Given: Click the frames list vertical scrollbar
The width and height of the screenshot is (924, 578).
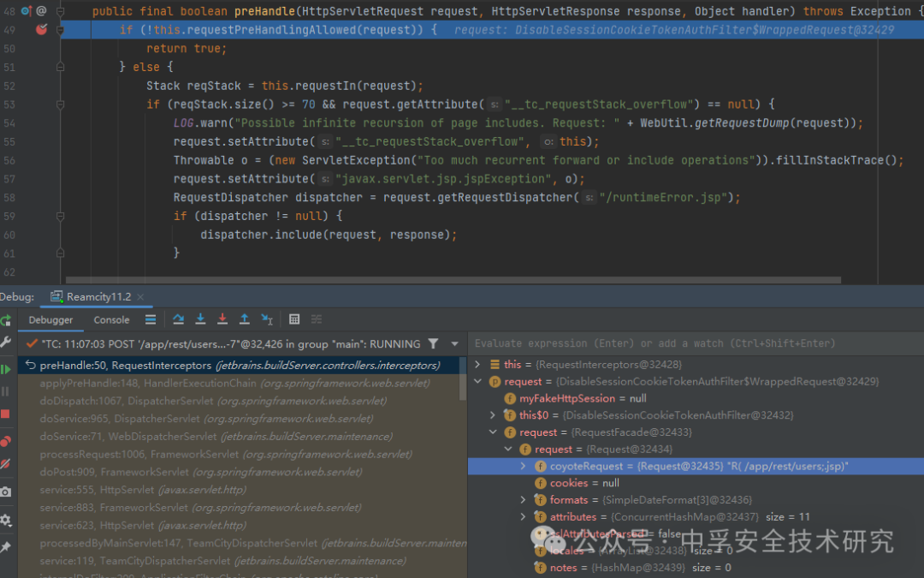Looking at the screenshot, I should click(x=463, y=378).
